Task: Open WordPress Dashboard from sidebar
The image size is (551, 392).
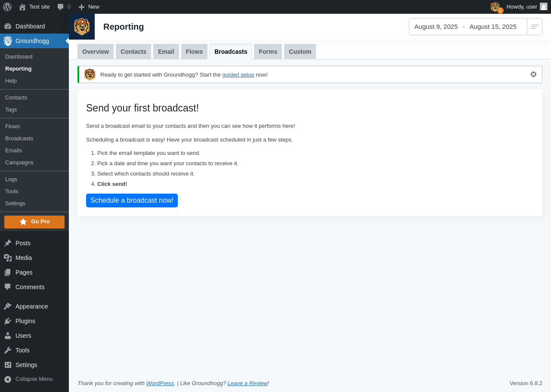Action: pos(34,26)
